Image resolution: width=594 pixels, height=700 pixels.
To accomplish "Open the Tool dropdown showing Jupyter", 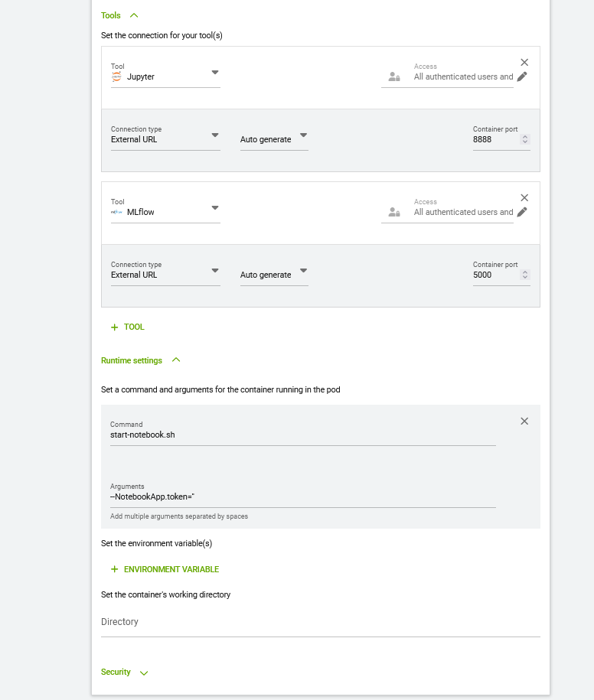I will [x=165, y=77].
